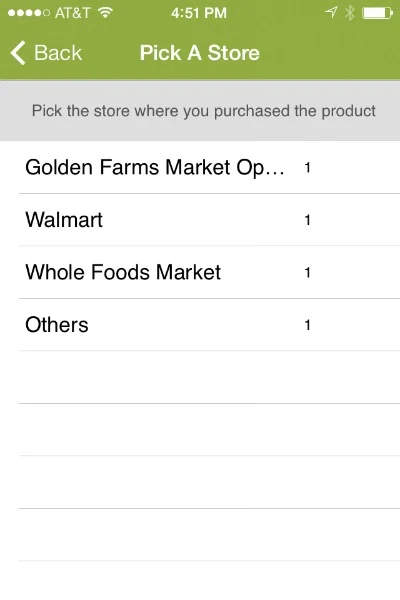Select the Golden Farms Market store
Image resolution: width=400 pixels, height=600 pixels.
[209, 167]
